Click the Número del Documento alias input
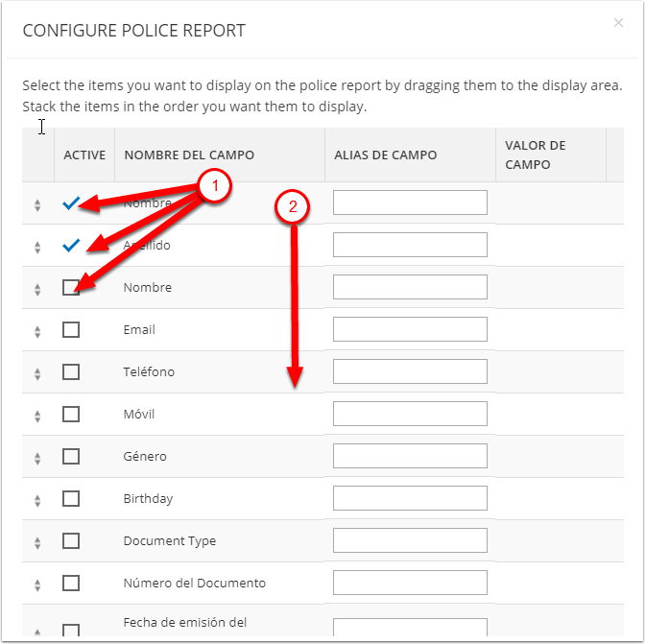Screen dimensions: 645x644 pos(410,583)
